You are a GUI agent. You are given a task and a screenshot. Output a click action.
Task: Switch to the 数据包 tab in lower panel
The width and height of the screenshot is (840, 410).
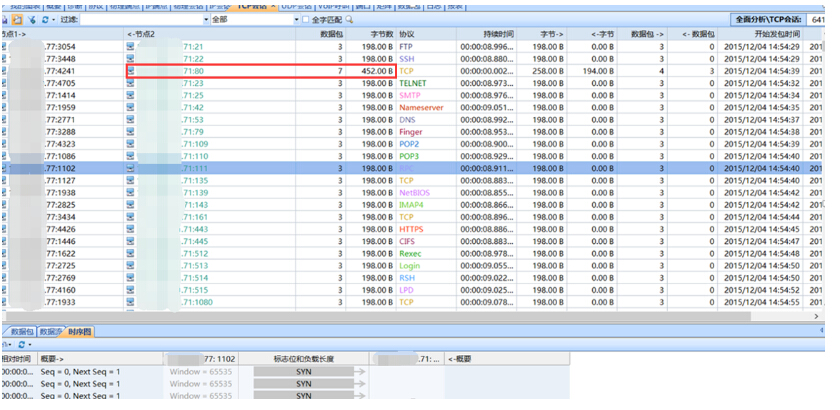[21, 331]
